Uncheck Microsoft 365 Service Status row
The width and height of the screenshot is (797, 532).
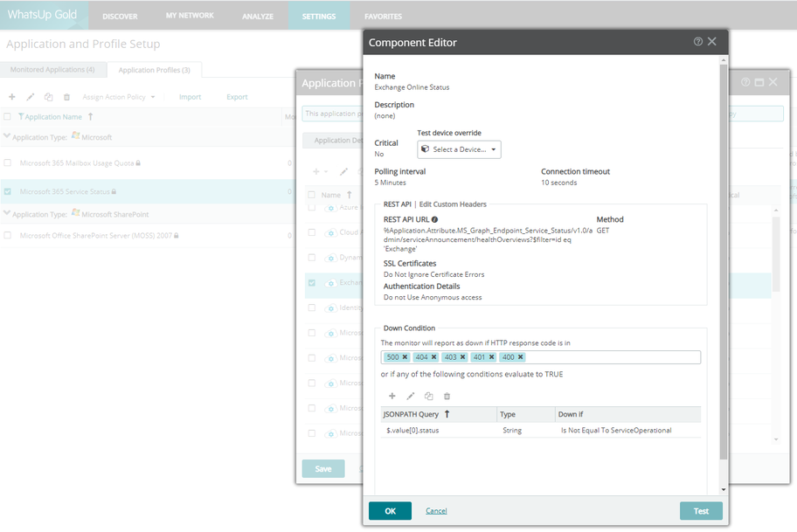click(7, 191)
